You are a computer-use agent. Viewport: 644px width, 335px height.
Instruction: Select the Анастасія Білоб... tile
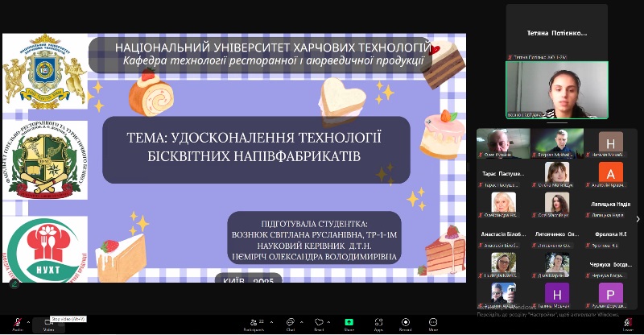[x=503, y=234]
